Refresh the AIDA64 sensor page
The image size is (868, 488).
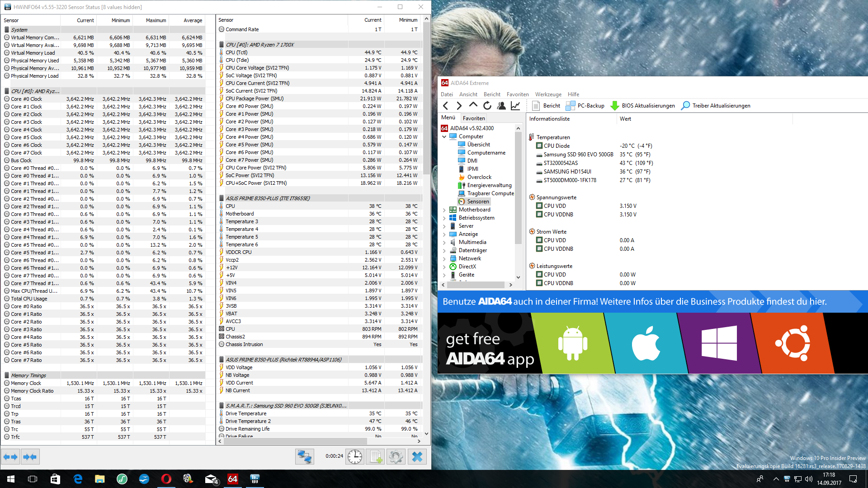tap(487, 106)
